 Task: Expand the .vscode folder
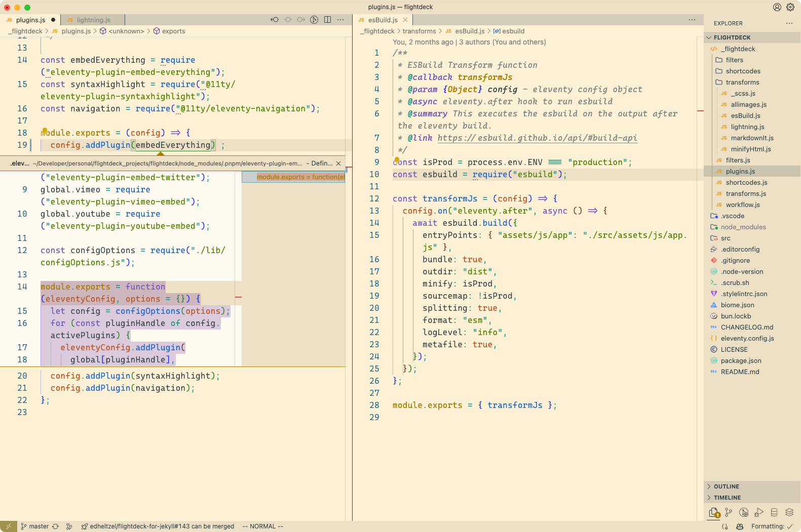click(x=752, y=216)
